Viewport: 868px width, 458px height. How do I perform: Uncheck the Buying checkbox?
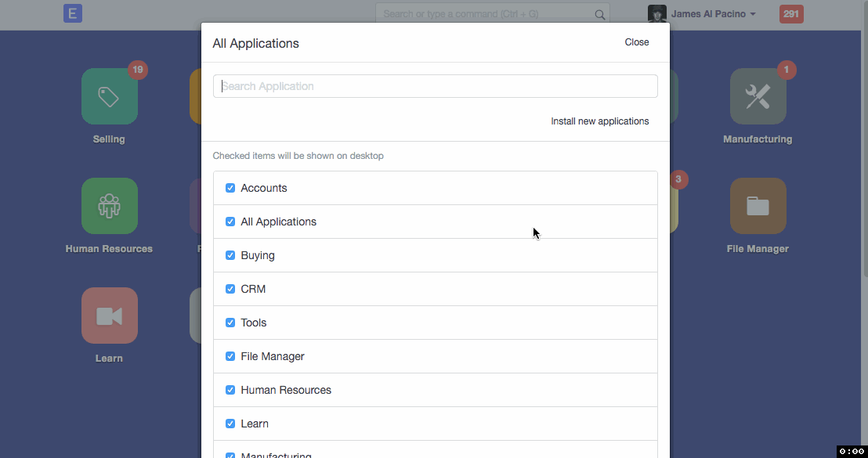pyautogui.click(x=230, y=255)
